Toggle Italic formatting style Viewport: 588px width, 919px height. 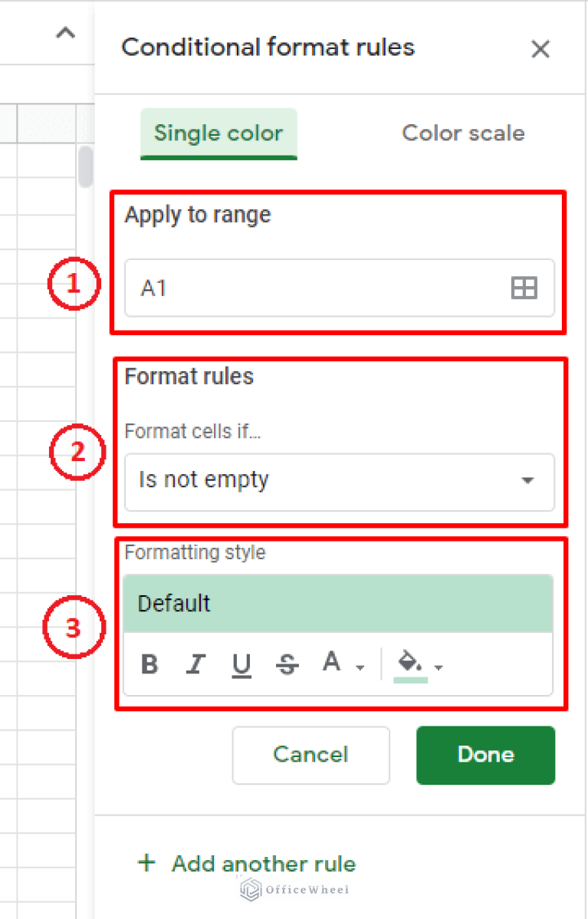pos(195,664)
